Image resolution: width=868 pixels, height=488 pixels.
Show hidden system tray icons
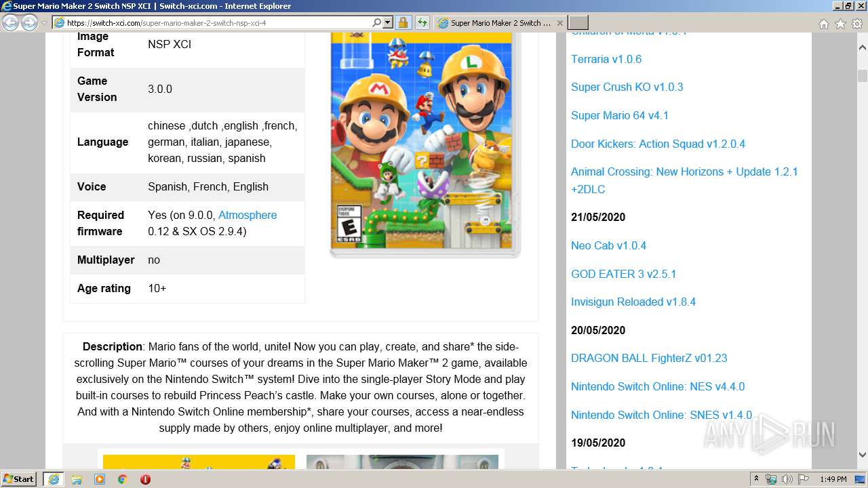(x=756, y=479)
